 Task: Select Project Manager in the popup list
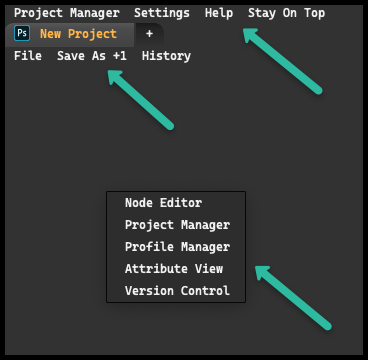(177, 225)
